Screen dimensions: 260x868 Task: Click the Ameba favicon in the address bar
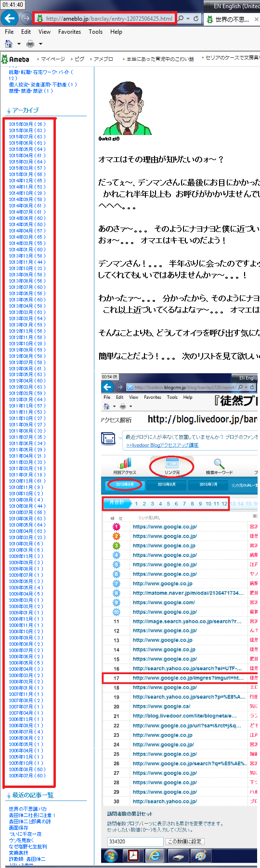click(40, 19)
